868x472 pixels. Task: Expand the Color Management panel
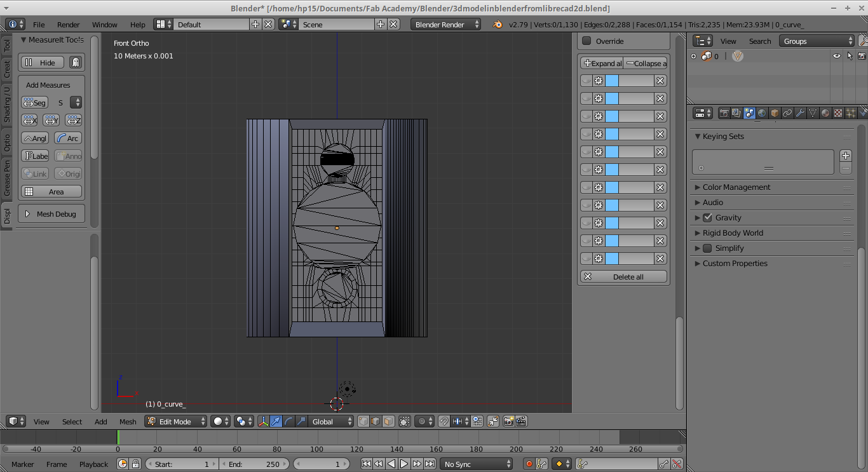[736, 187]
